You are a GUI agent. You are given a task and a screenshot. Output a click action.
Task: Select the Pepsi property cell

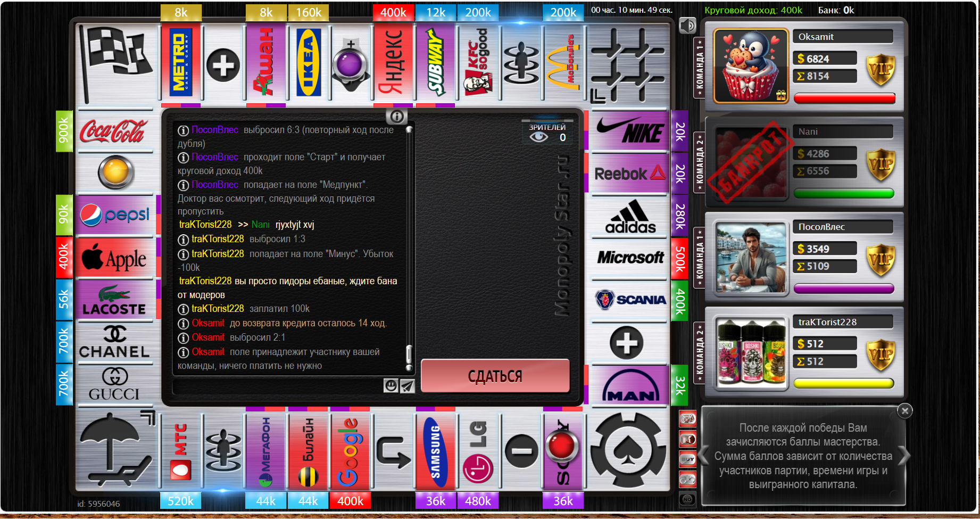point(115,215)
